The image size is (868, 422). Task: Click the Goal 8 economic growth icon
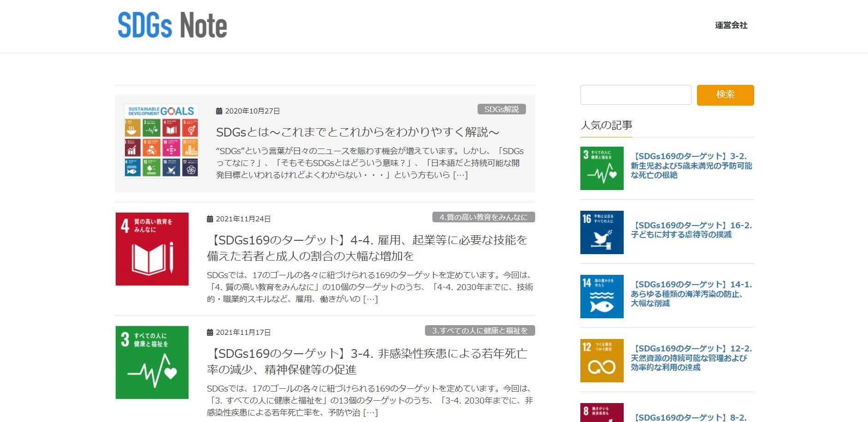pos(601,413)
